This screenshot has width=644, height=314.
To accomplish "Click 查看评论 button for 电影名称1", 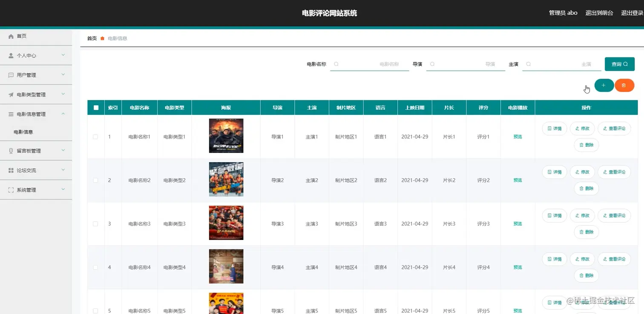I will point(614,128).
